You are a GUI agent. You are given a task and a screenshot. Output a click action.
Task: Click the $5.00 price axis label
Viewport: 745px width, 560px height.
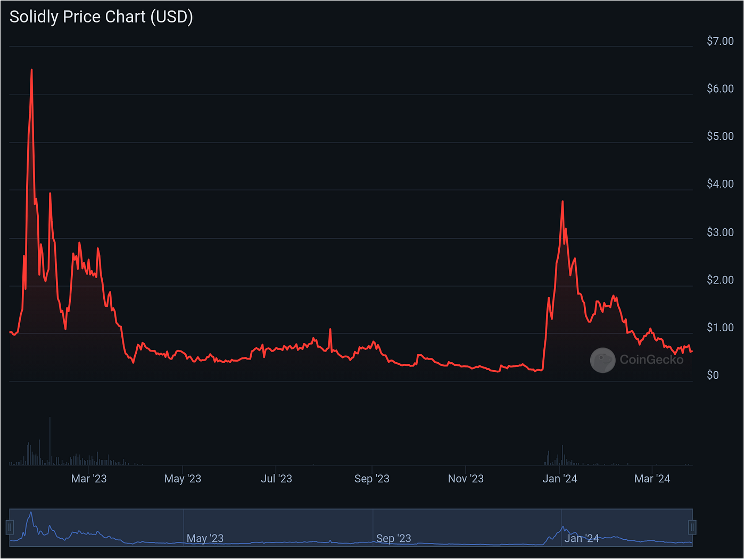tap(720, 136)
